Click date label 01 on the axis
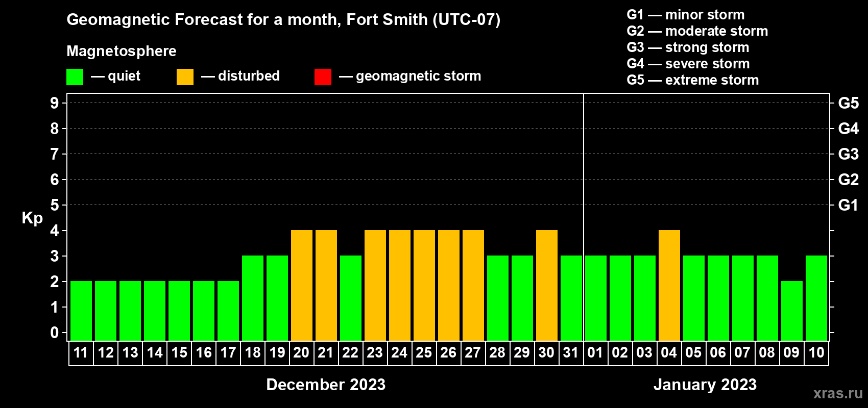Image resolution: width=868 pixels, height=408 pixels. [596, 353]
